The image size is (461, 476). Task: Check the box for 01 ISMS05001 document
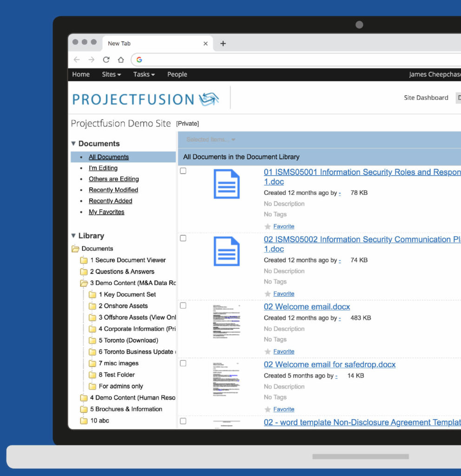click(x=183, y=171)
